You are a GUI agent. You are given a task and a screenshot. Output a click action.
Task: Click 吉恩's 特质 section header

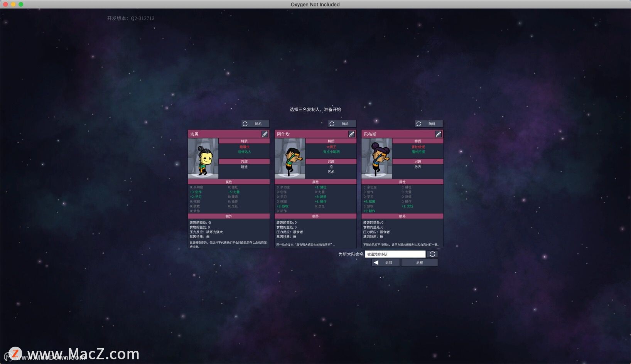coord(244,141)
